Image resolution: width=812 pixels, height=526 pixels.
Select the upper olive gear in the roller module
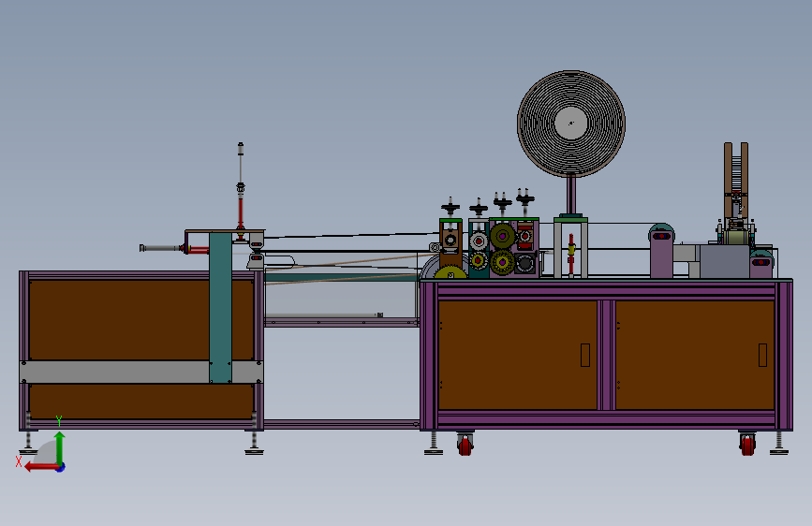502,236
